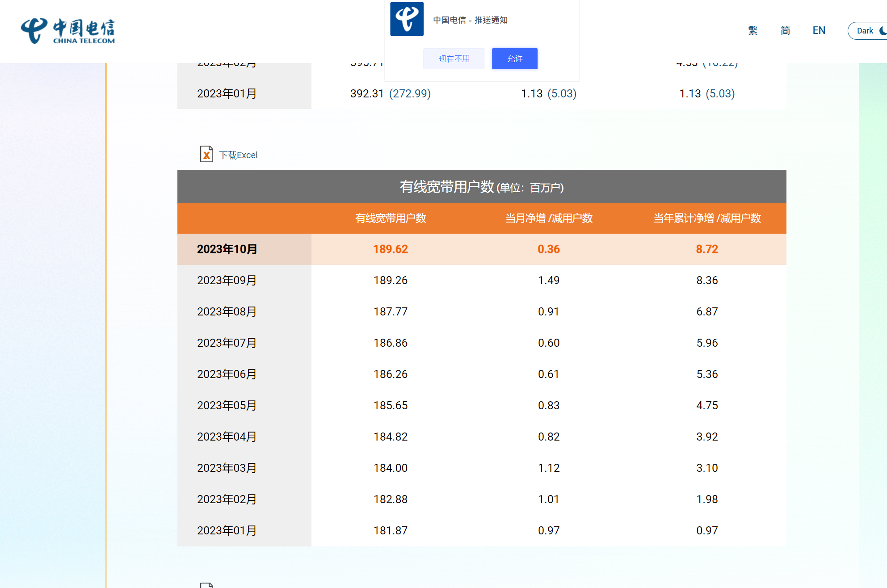
Task: Click monthly net add 1.49
Action: (x=549, y=281)
